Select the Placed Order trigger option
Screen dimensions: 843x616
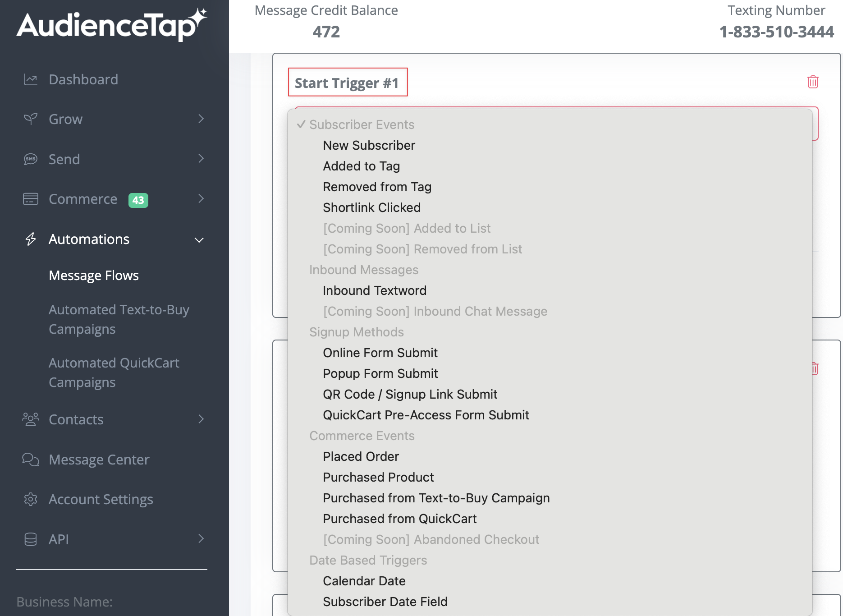click(360, 456)
